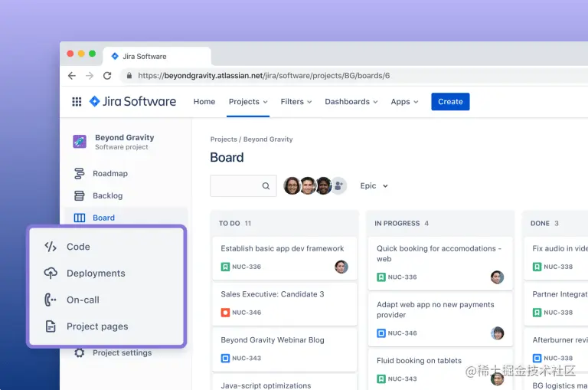The height and width of the screenshot is (390, 588).
Task: Open the Quick booking for accomodations card
Action: pos(440,263)
